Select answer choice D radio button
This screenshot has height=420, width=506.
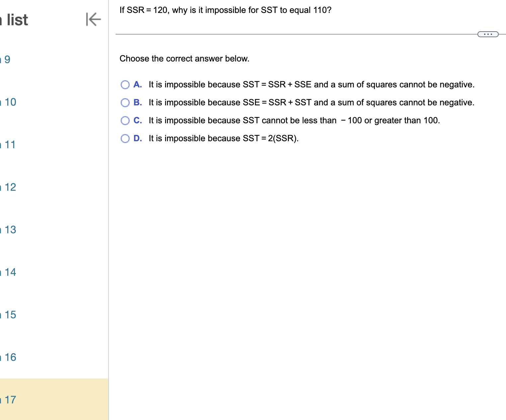[x=125, y=138]
